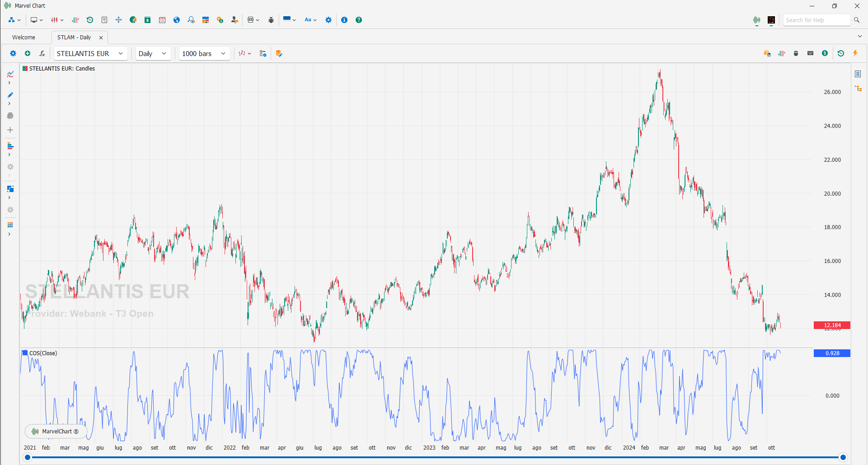The width and height of the screenshot is (868, 465).
Task: Open the green help question mark icon
Action: [359, 20]
